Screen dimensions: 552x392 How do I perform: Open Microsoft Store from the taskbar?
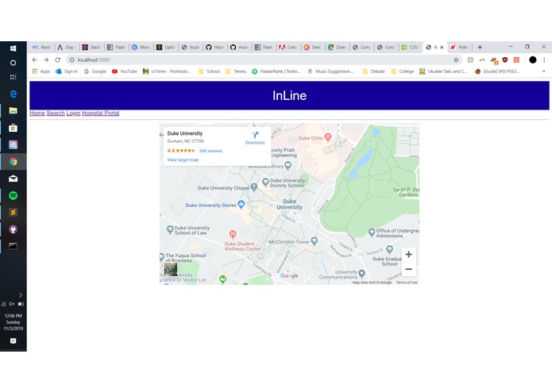click(x=13, y=128)
